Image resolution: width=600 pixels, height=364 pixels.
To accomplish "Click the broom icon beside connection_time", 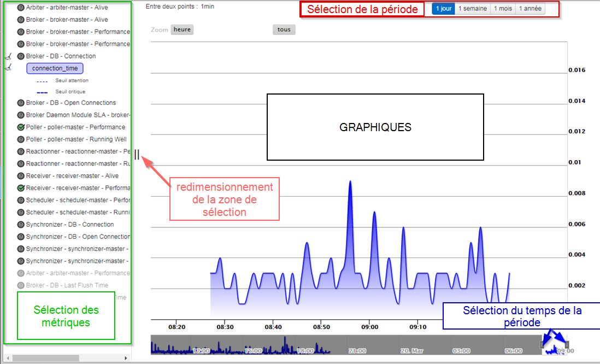I will 8,68.
